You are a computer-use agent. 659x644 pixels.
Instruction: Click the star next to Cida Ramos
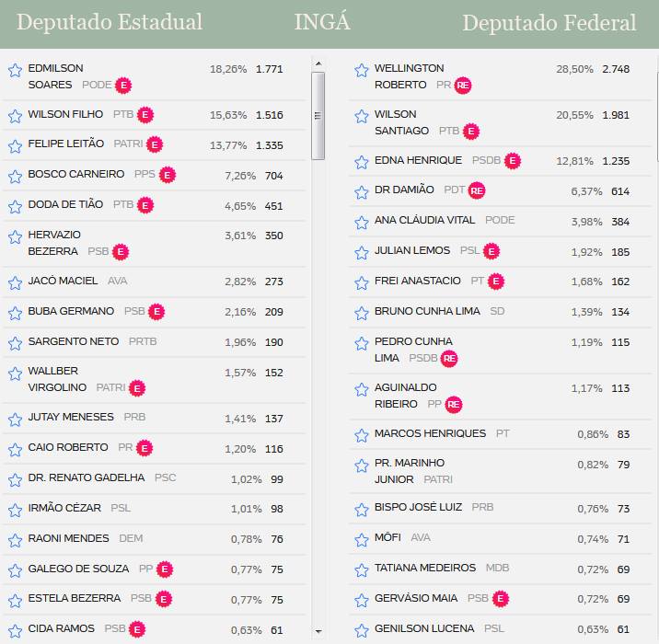(x=15, y=630)
